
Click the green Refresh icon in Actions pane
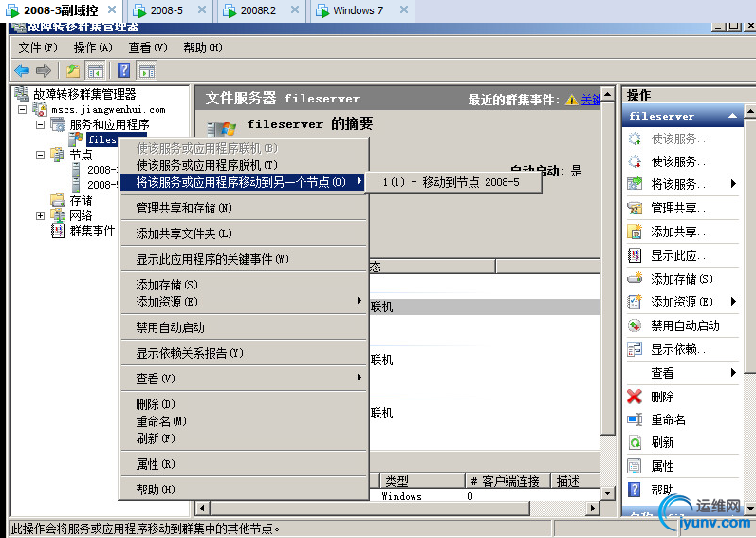(x=635, y=442)
